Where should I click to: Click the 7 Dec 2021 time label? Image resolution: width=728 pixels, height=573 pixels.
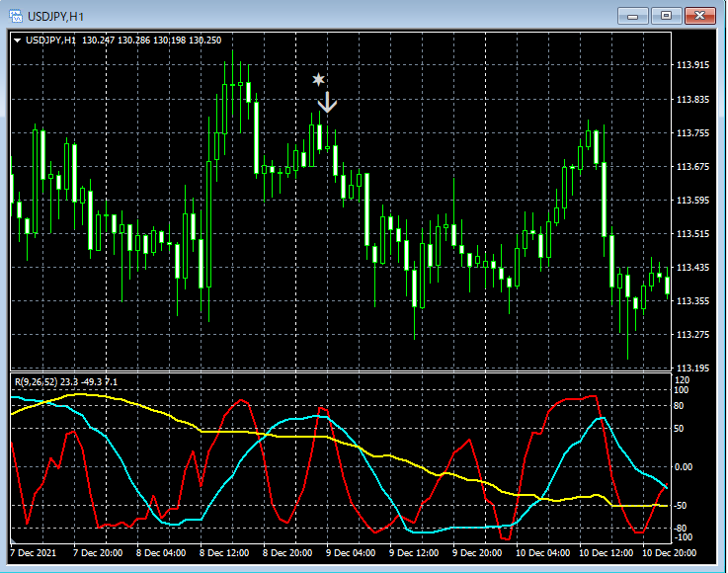[33, 553]
